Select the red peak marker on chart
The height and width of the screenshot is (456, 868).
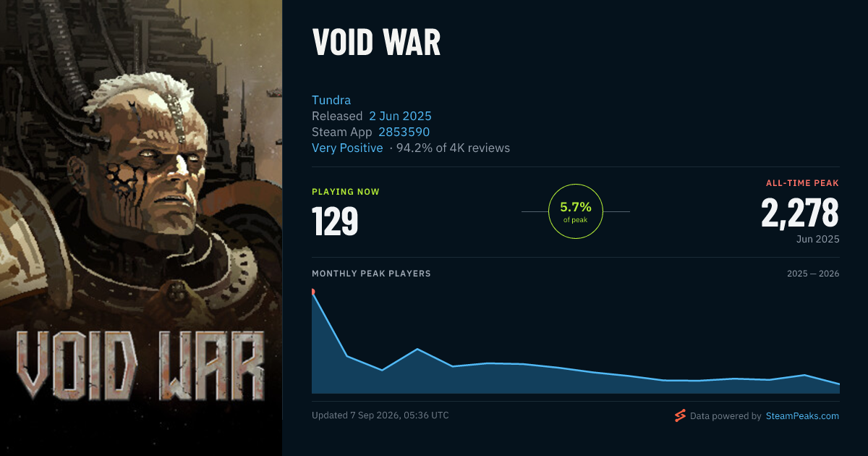point(312,292)
